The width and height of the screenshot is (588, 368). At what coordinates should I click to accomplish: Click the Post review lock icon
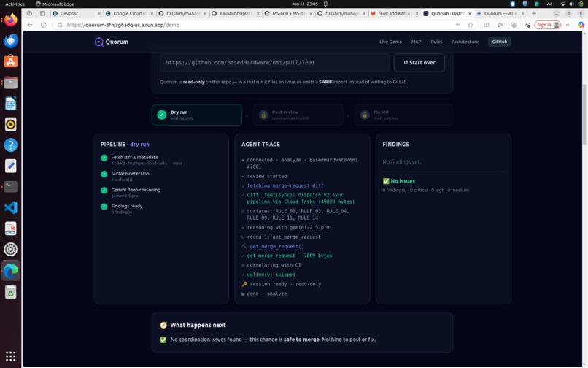pos(263,115)
